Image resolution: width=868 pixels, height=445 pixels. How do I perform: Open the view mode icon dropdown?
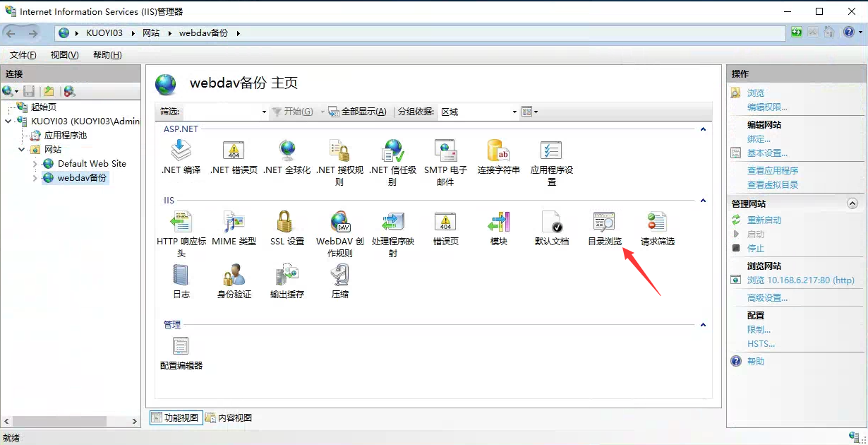(x=529, y=112)
